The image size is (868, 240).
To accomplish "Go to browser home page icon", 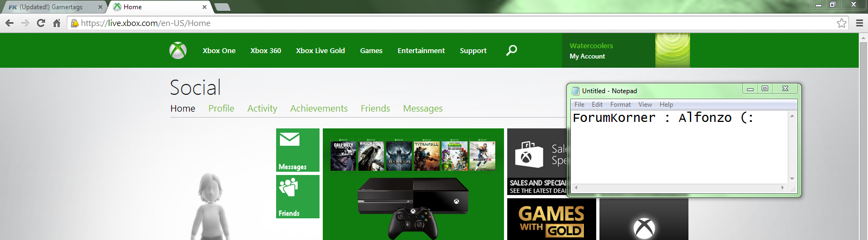I will click(56, 23).
